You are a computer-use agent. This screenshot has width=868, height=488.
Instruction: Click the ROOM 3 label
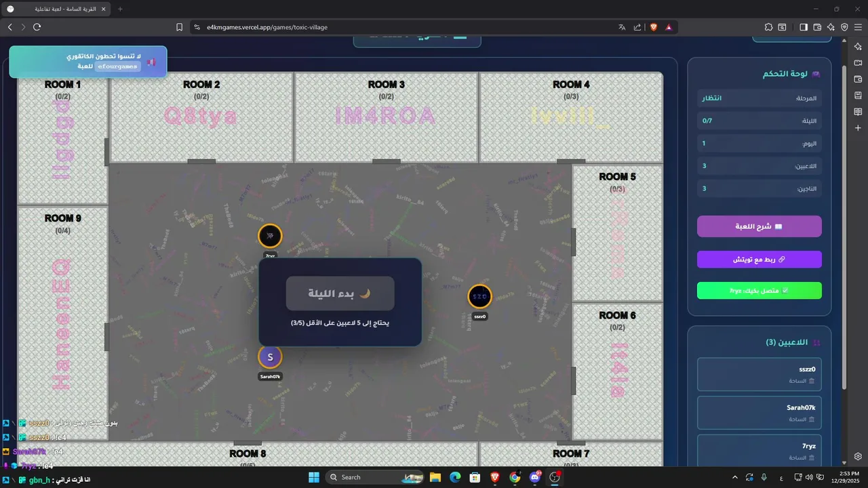click(387, 85)
